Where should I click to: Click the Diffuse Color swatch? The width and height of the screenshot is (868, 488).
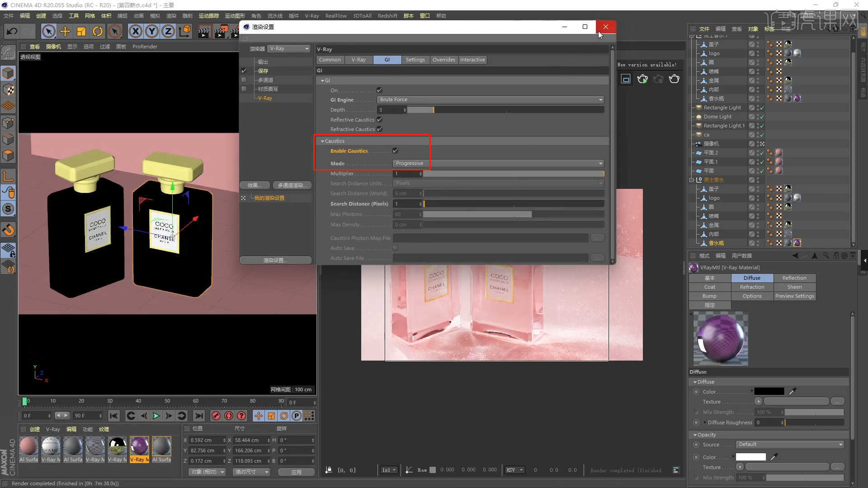[x=769, y=391]
